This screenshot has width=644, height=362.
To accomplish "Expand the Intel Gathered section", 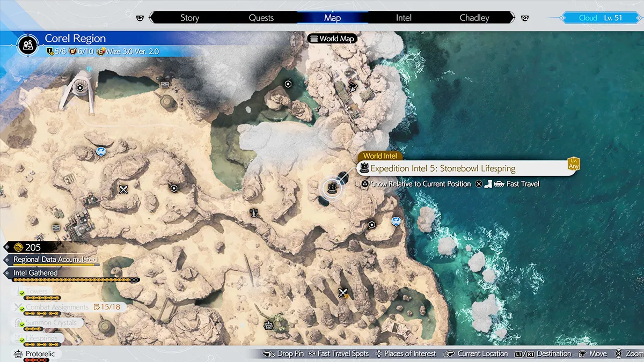I will [35, 273].
